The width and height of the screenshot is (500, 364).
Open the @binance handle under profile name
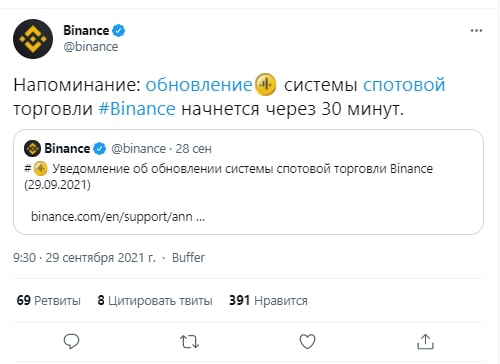[91, 47]
